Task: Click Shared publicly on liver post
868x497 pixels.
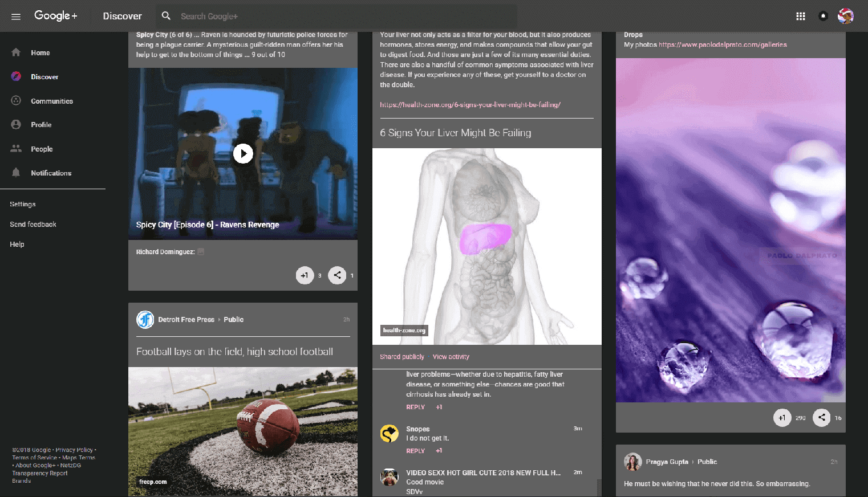Action: pyautogui.click(x=402, y=357)
